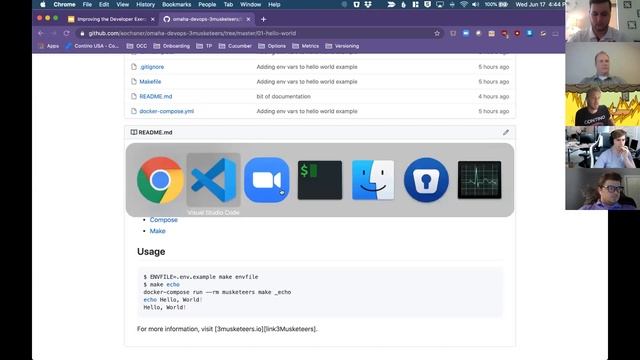Select the participant video with flames background
640x360 pixels.
[602, 105]
